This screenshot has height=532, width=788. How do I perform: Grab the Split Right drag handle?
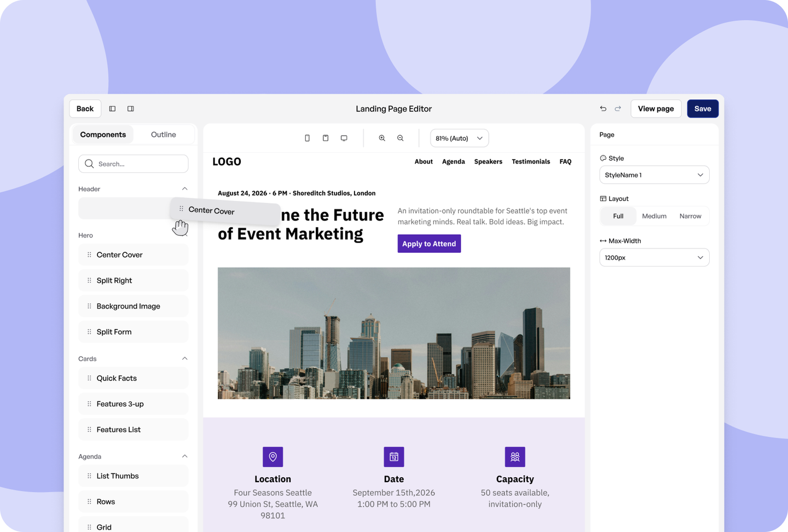[x=89, y=280]
